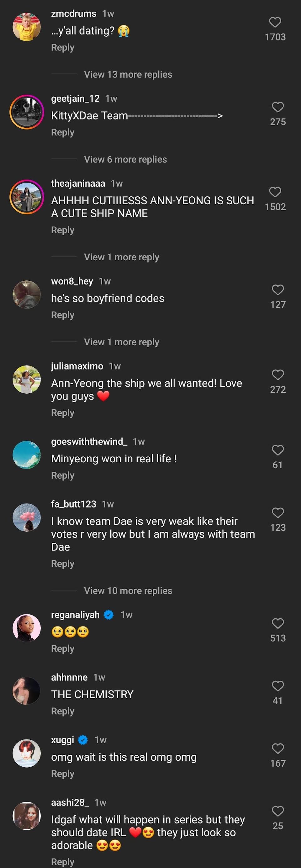This screenshot has width=301, height=868.
Task: Expand replies under theajaninaaa's comment
Action: 122,257
